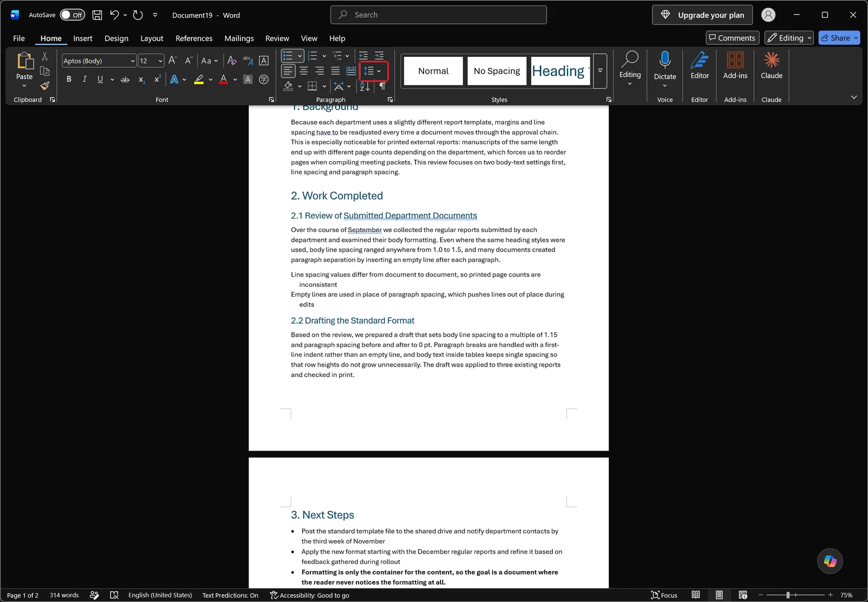Viewport: 868px width, 602px height.
Task: Switch to the Design tab
Action: (117, 39)
